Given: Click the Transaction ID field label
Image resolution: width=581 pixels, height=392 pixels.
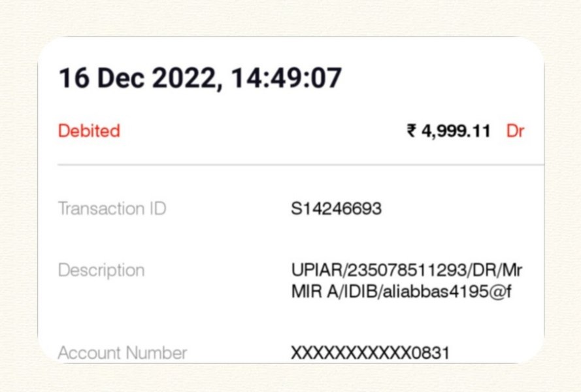Looking at the screenshot, I should click(112, 208).
